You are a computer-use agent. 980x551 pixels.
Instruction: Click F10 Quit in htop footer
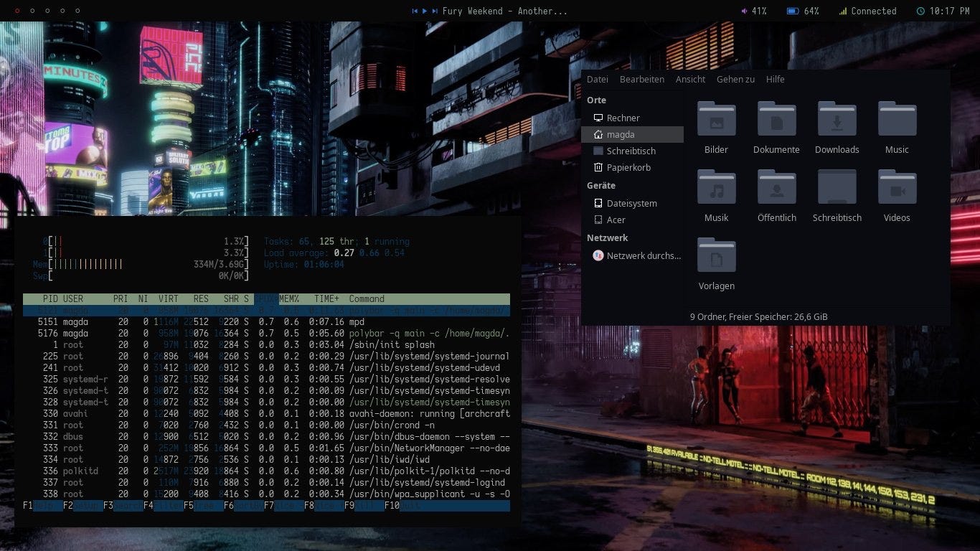(x=402, y=506)
